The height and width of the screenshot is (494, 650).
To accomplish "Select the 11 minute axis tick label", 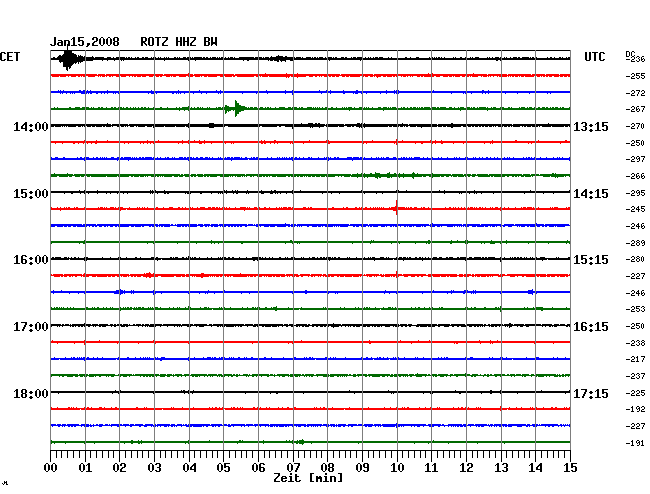I will tap(431, 468).
